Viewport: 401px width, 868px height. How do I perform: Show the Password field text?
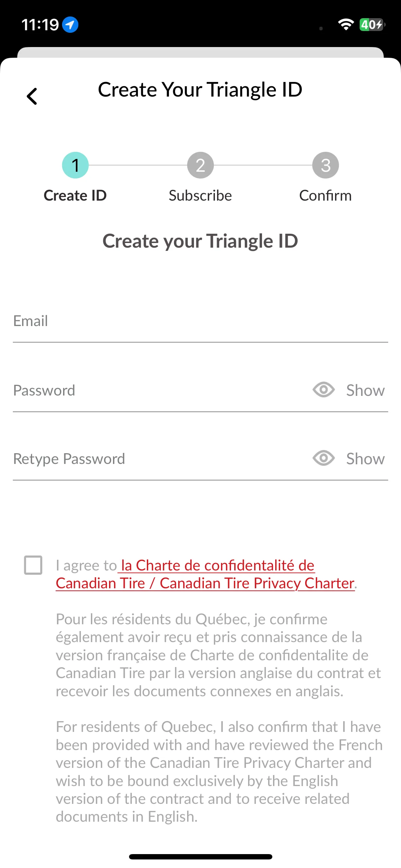tap(365, 390)
